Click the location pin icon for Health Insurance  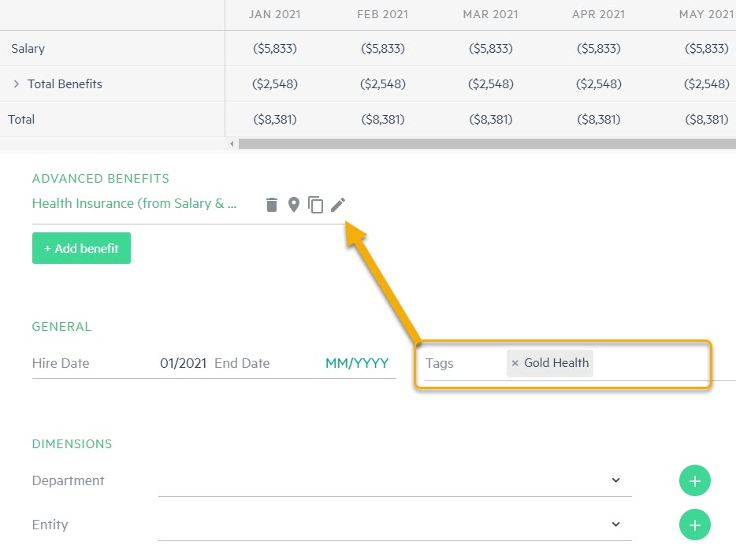pos(293,205)
